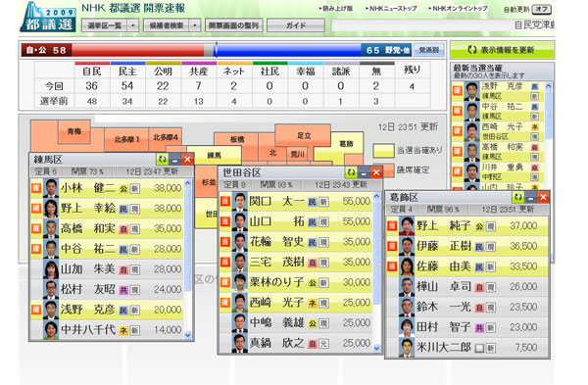Click the 民 party badge beside 山口 拓
This screenshot has height=385, width=588.
313,222
